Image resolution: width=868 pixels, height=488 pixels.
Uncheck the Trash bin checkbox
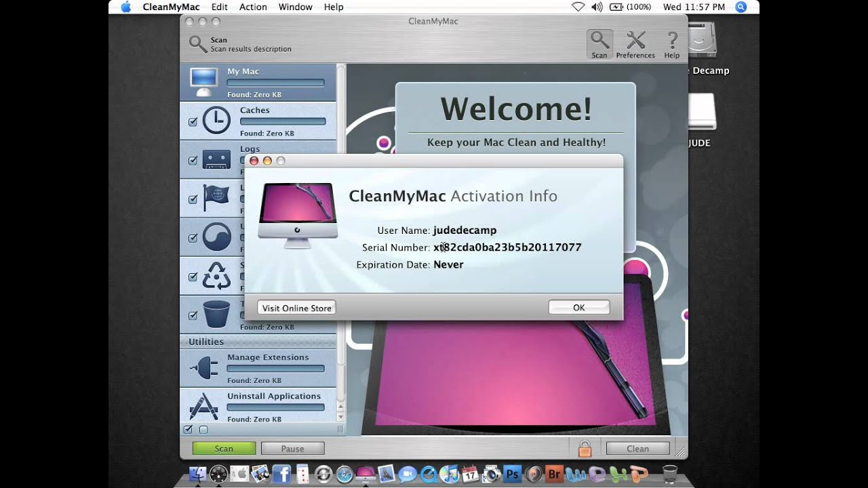(x=193, y=315)
